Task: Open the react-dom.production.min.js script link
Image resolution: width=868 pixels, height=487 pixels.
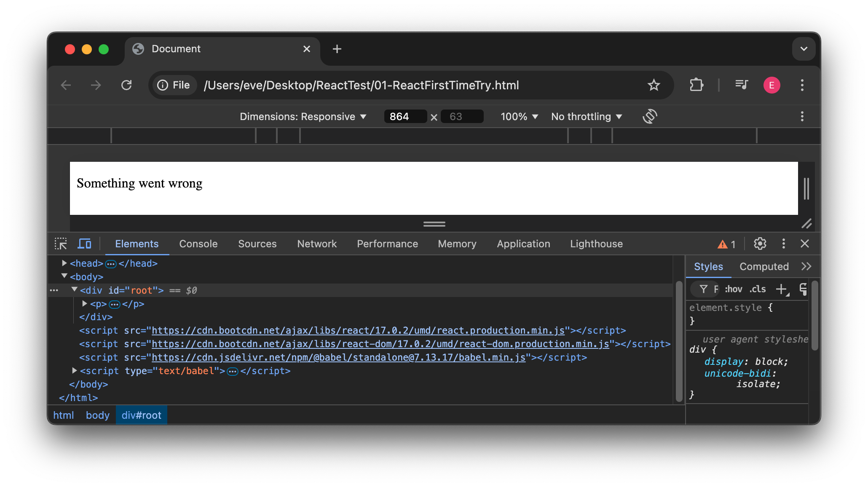Action: 380,344
